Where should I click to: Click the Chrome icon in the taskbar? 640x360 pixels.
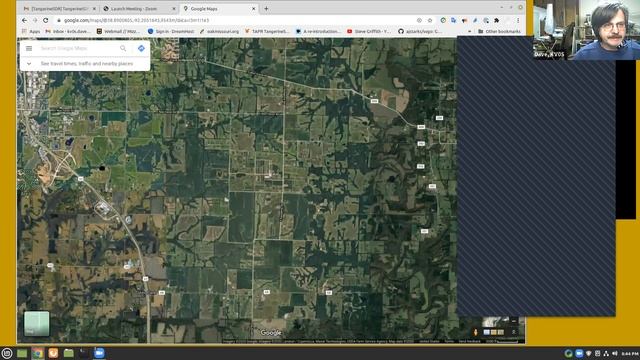pos(38,353)
